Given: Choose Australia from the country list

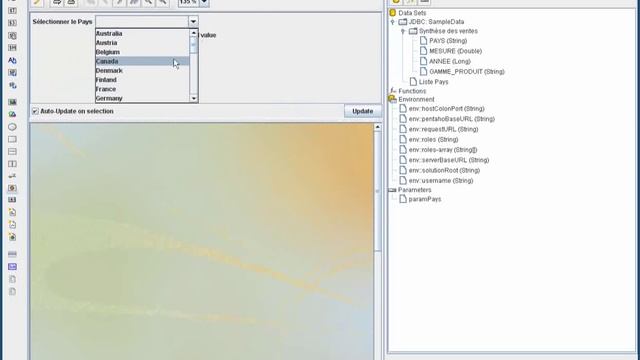Looking at the screenshot, I should coord(142,33).
